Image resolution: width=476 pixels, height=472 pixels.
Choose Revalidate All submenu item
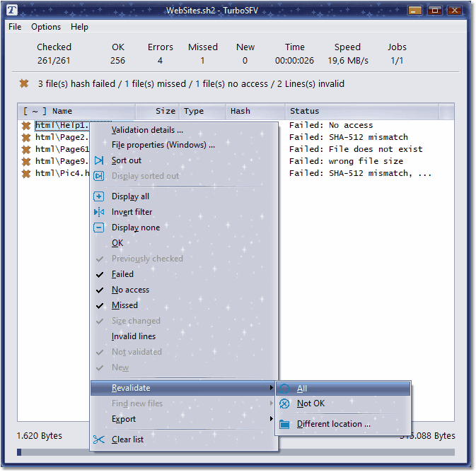click(x=343, y=389)
